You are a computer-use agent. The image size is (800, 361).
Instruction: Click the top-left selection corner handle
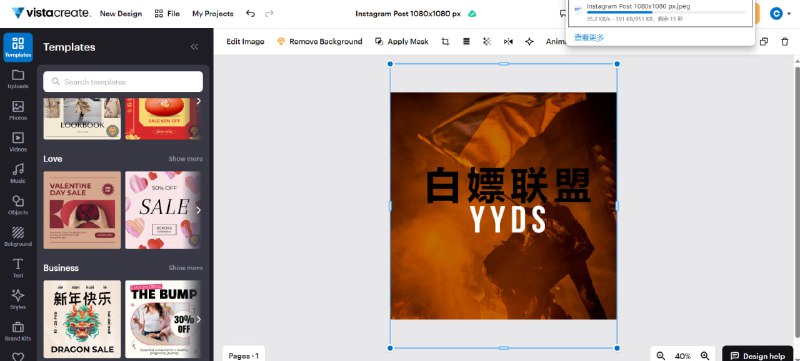point(390,64)
